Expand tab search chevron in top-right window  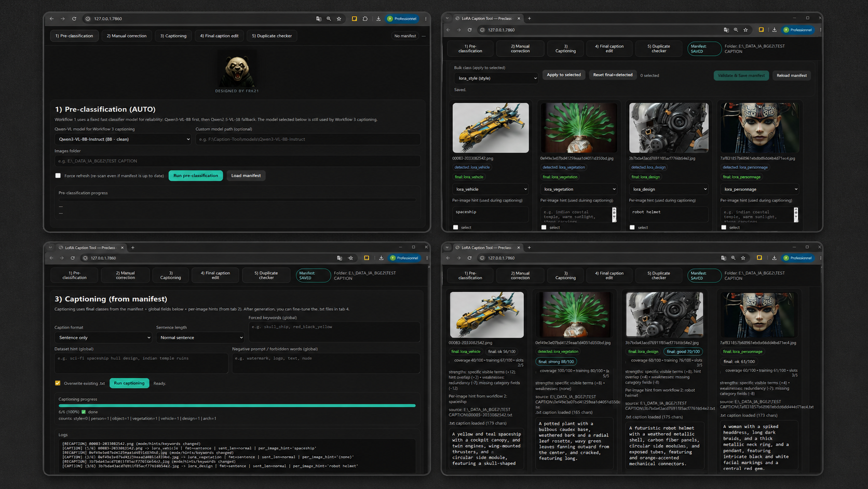coord(447,18)
